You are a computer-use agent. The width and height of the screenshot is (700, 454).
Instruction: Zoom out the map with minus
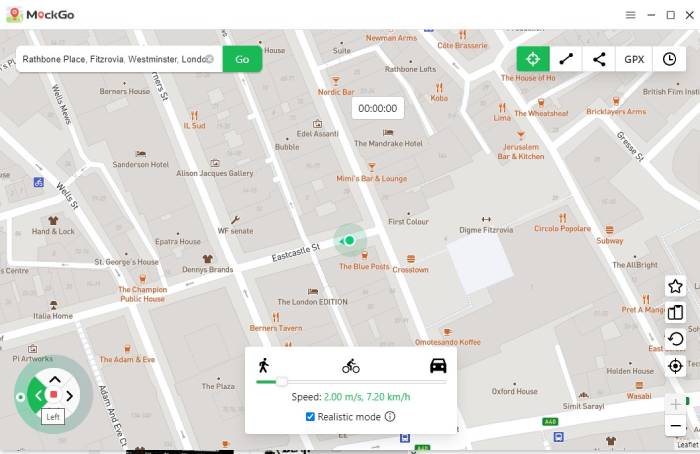(675, 425)
